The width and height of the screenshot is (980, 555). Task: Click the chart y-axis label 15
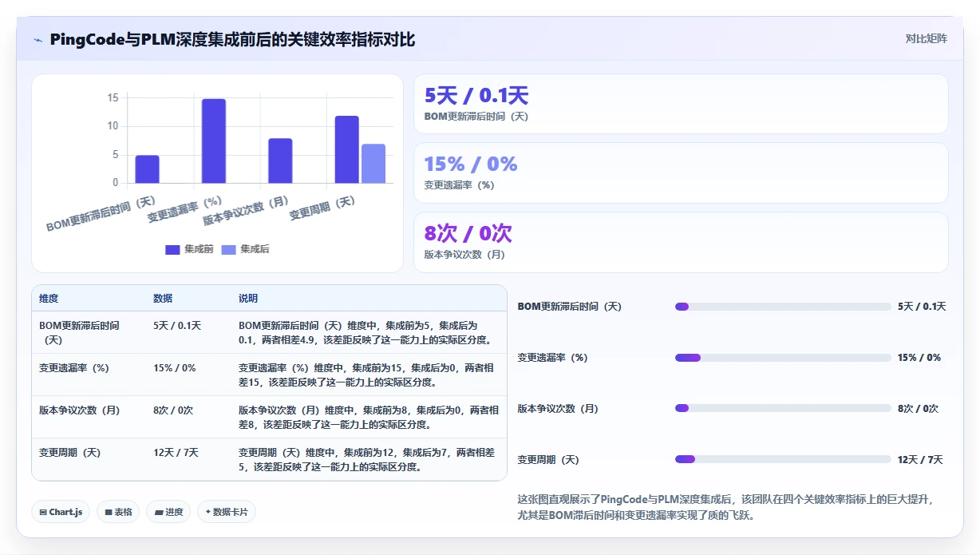[x=113, y=98]
